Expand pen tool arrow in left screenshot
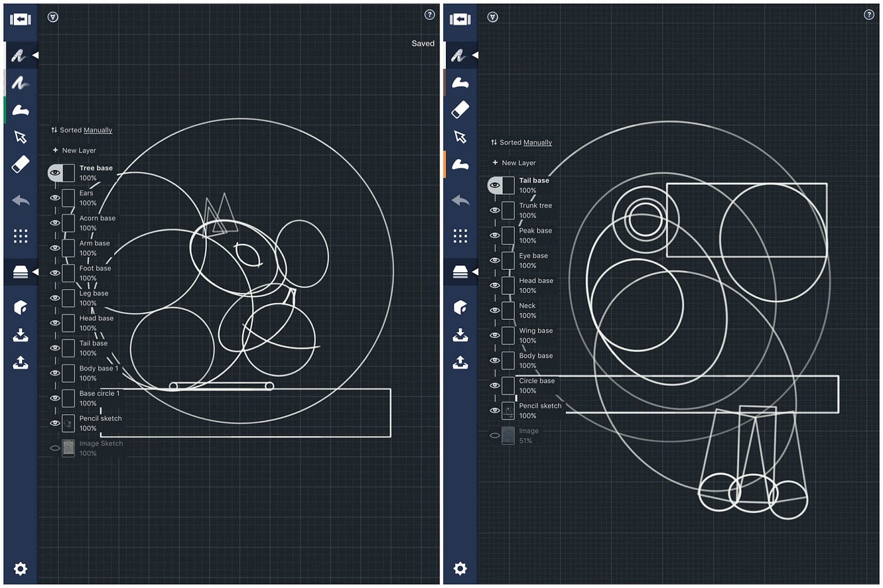The width and height of the screenshot is (883, 588). 35,55
